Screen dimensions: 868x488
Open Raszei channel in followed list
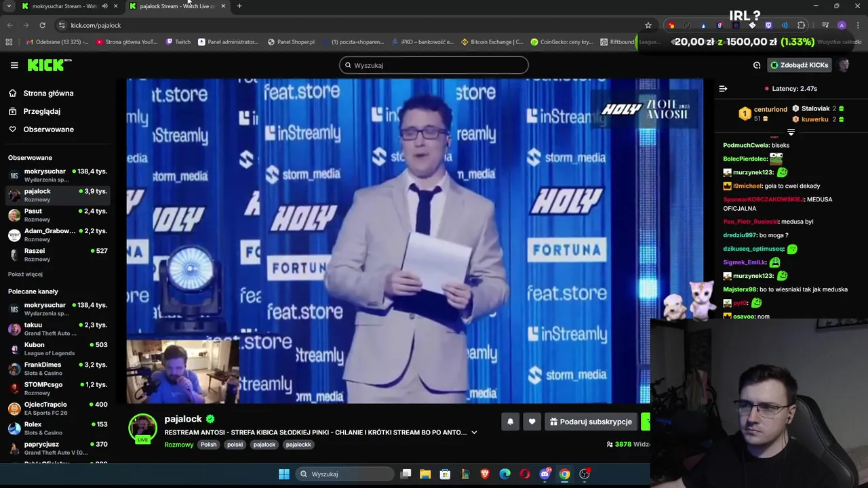[58, 254]
